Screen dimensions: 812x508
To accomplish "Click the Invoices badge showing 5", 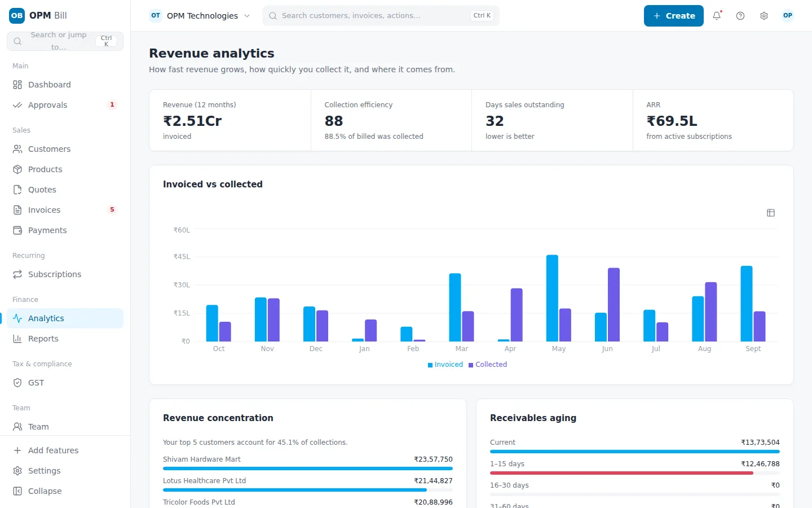I will (112, 210).
